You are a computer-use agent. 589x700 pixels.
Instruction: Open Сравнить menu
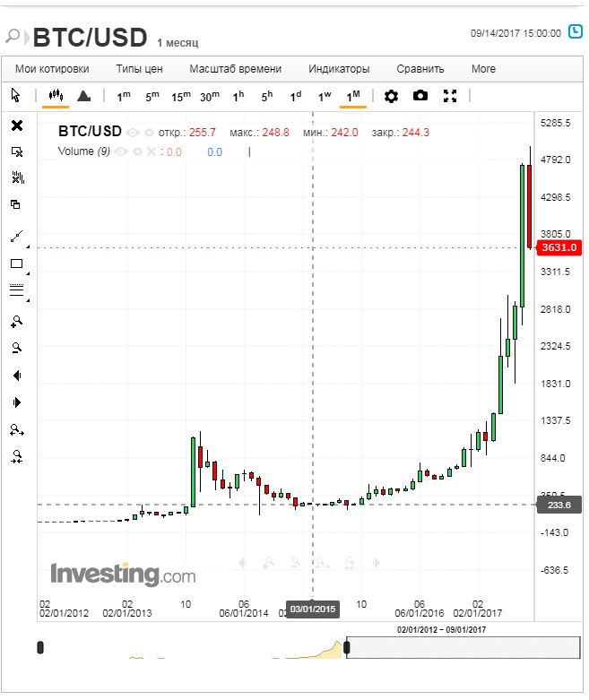(x=420, y=69)
